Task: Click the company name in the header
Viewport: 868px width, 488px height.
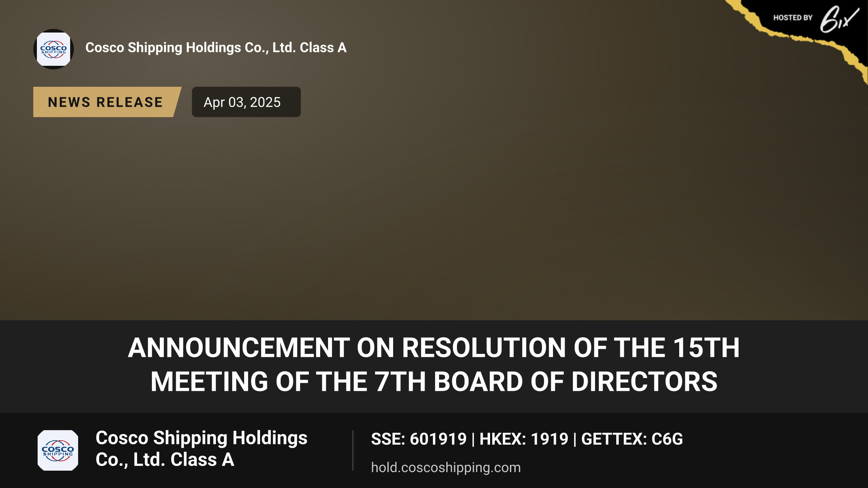Action: pyautogui.click(x=216, y=48)
